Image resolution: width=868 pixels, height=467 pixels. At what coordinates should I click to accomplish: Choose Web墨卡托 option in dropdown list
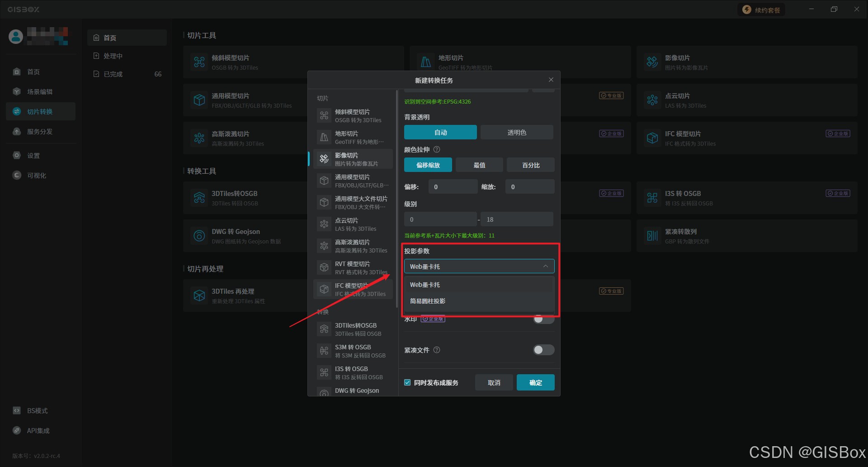(479, 285)
